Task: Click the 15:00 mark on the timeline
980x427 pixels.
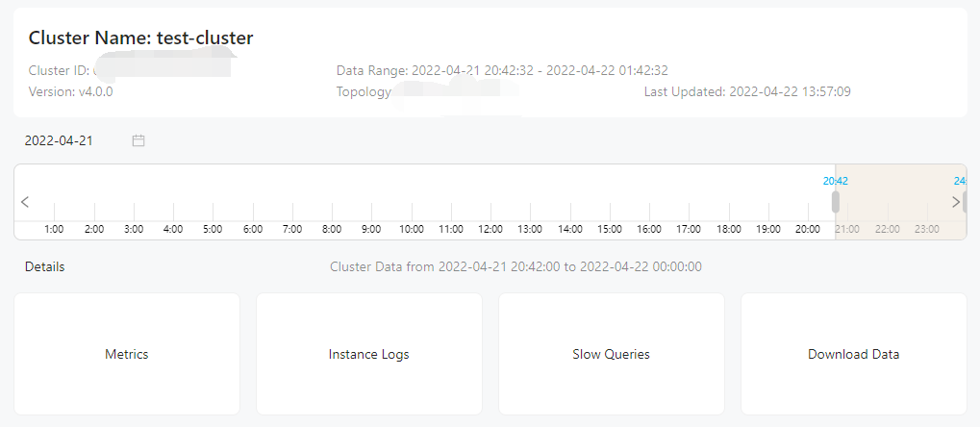Action: [x=610, y=230]
